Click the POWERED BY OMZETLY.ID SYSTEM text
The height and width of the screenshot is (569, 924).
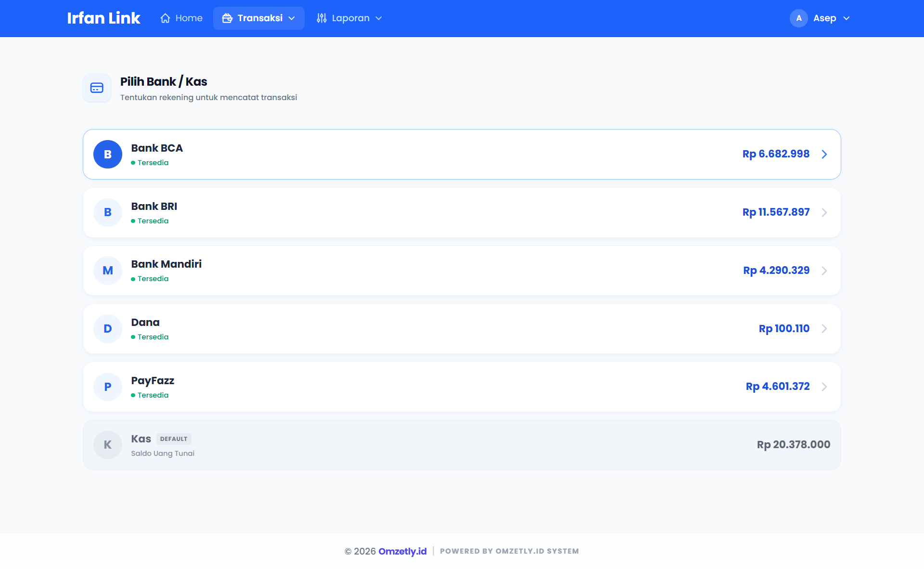coord(509,551)
